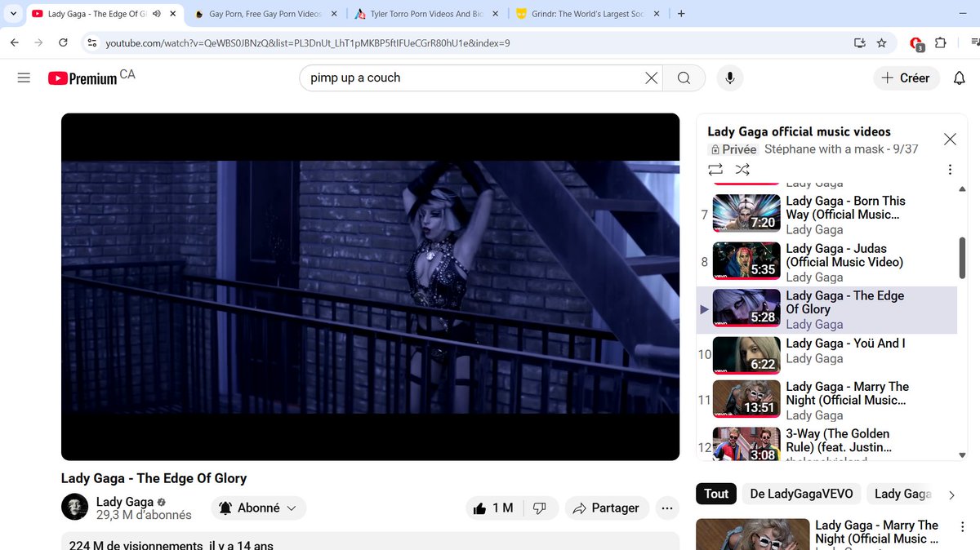Select the Tout filter chip
Viewport: 980px width, 550px height.
(x=716, y=494)
